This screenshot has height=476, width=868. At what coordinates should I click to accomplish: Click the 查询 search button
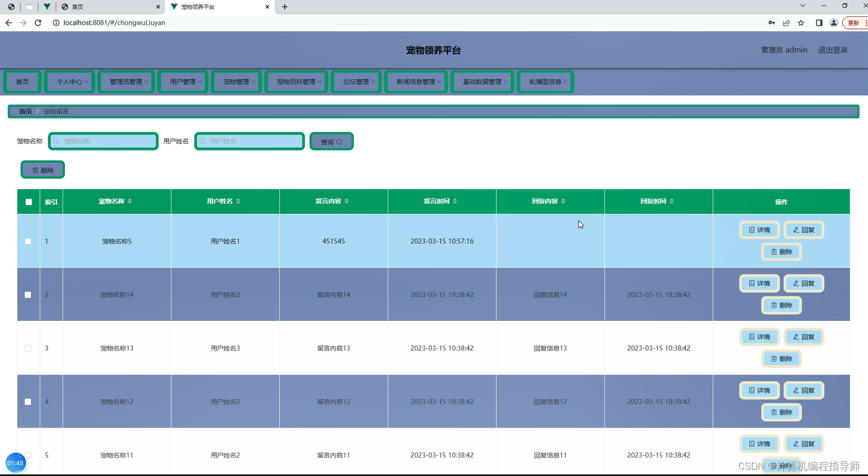pos(332,141)
